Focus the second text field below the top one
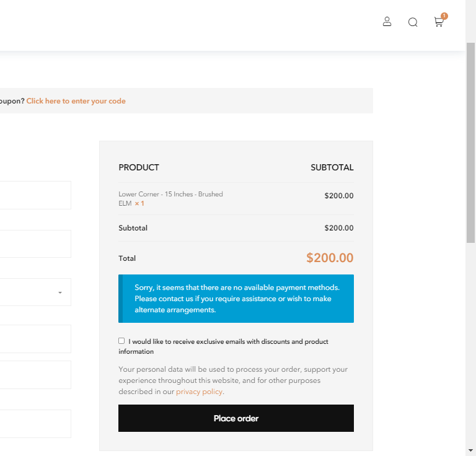This screenshot has height=456, width=476. pos(35,243)
